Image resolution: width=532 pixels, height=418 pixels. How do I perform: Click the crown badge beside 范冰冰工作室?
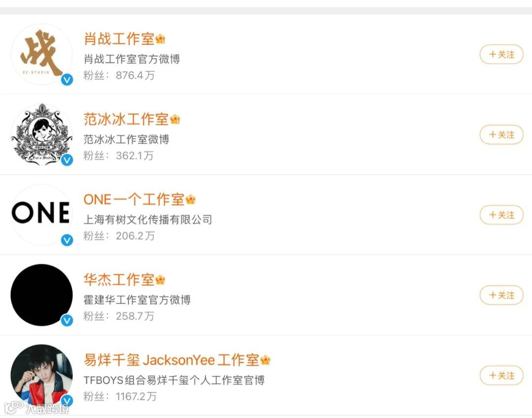pos(175,119)
